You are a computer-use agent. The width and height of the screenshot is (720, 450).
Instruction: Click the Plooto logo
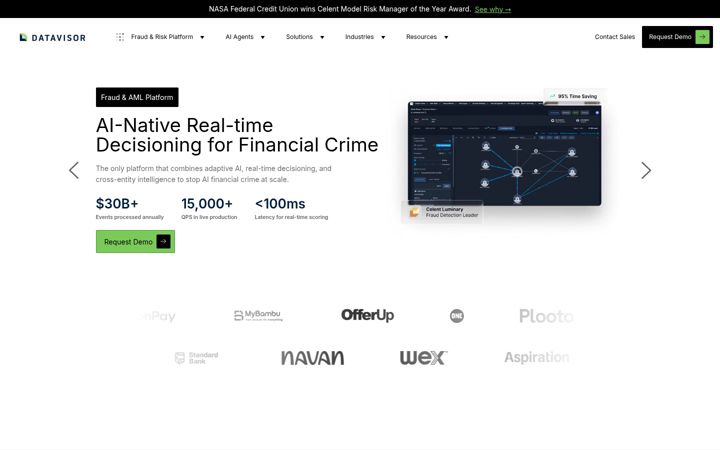coord(546,316)
